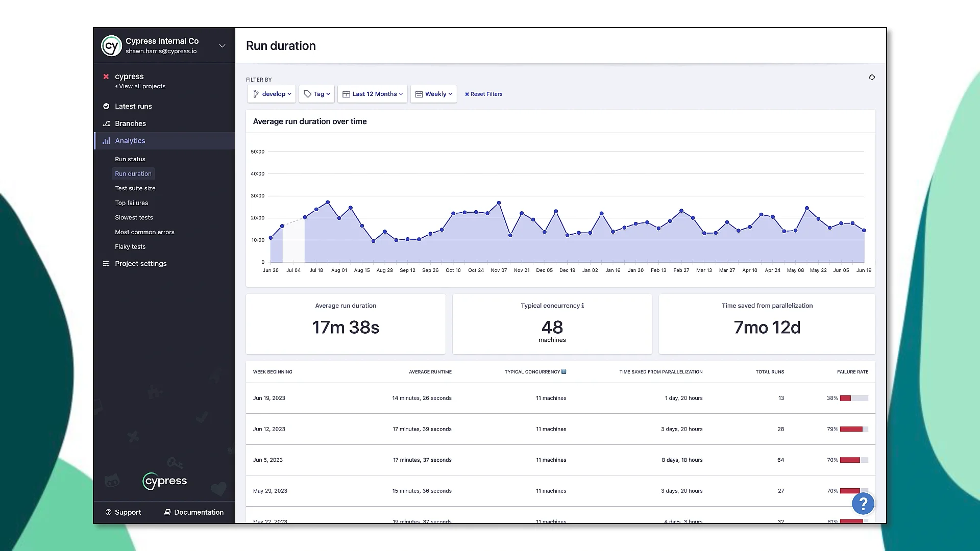Open the Weekly interval dropdown
This screenshot has height=551, width=980.
(434, 94)
